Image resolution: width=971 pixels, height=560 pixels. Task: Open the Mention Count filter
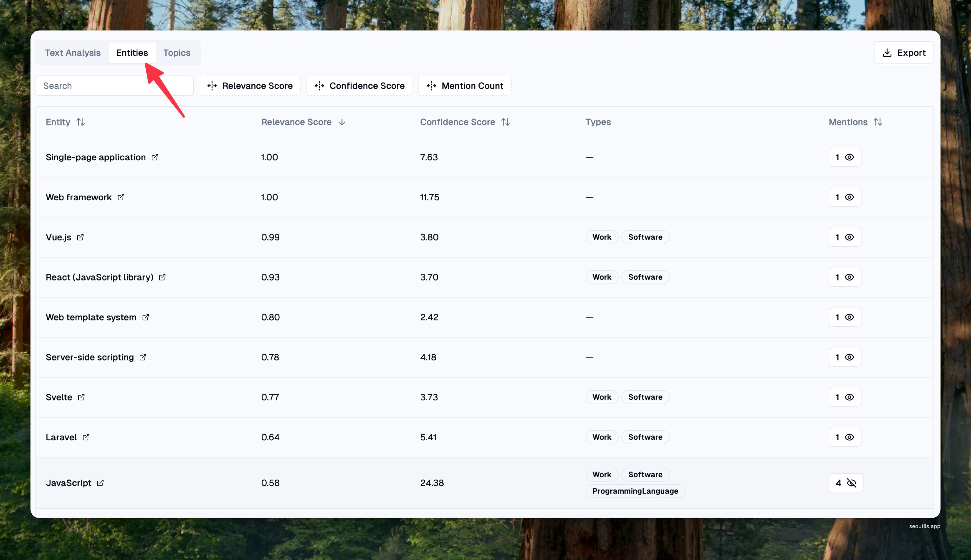[465, 86]
